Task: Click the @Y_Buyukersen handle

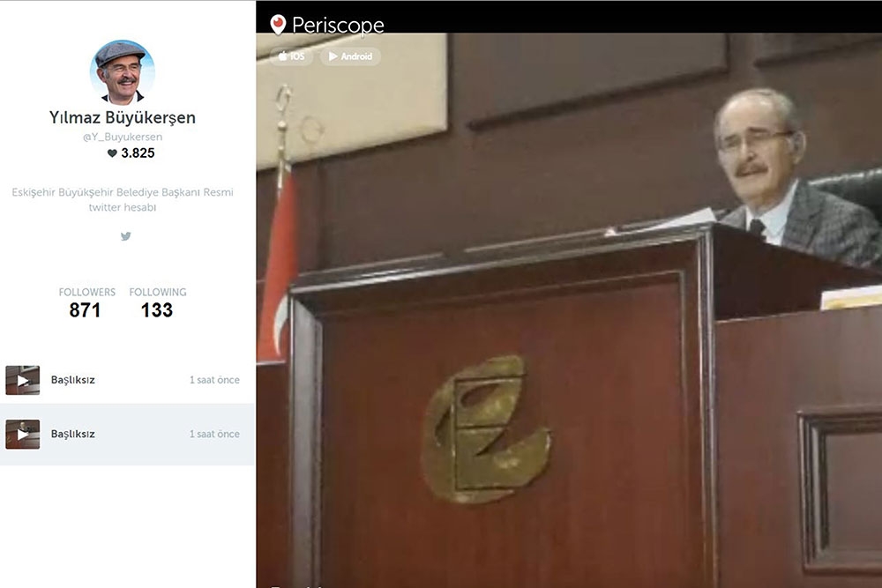Action: 122,137
